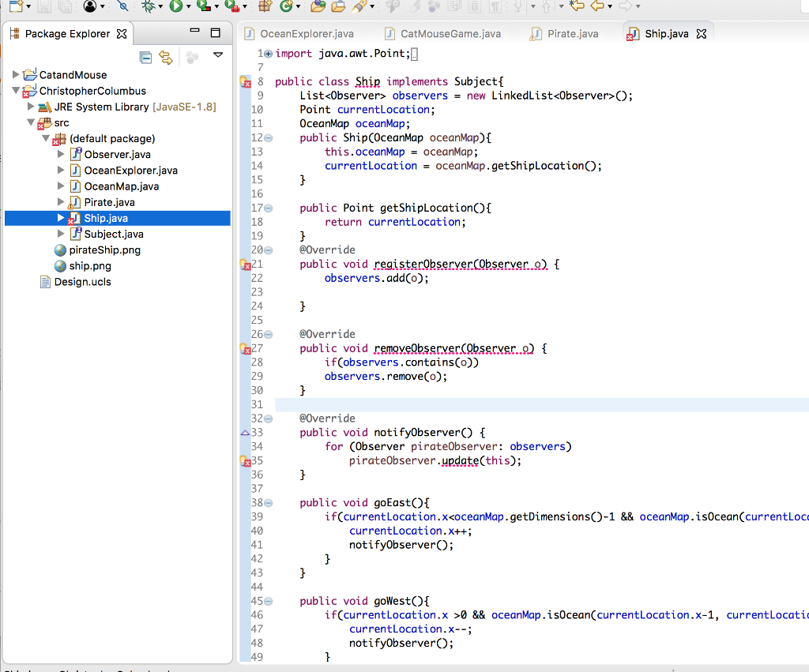Collapse the ChristopherColumbus project
Image resolution: width=809 pixels, height=672 pixels.
click(16, 91)
